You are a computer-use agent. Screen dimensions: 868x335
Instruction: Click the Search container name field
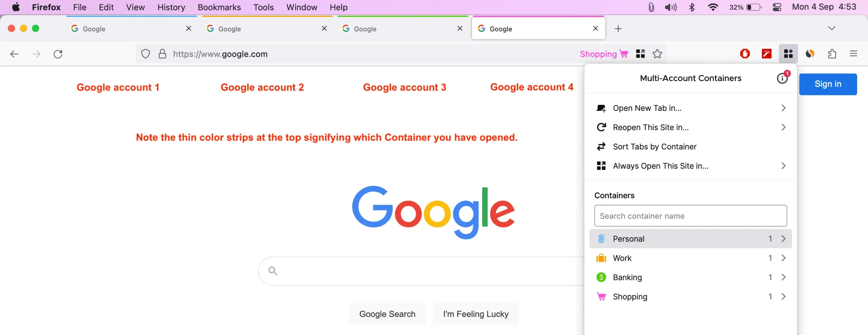pyautogui.click(x=691, y=216)
